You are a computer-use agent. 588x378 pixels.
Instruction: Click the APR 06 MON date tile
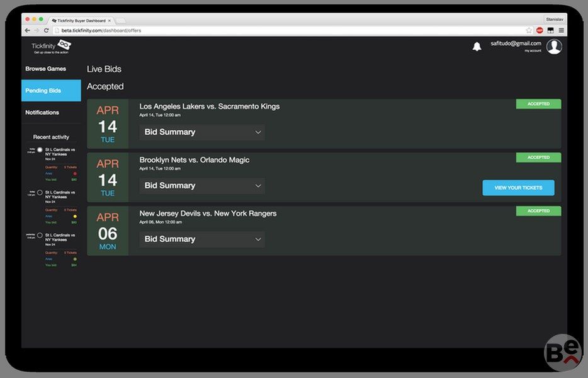pos(108,231)
